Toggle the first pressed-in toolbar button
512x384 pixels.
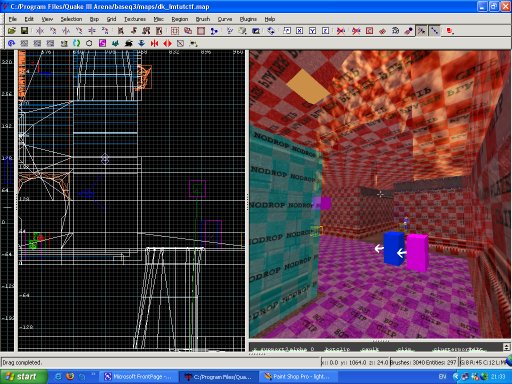(422, 31)
